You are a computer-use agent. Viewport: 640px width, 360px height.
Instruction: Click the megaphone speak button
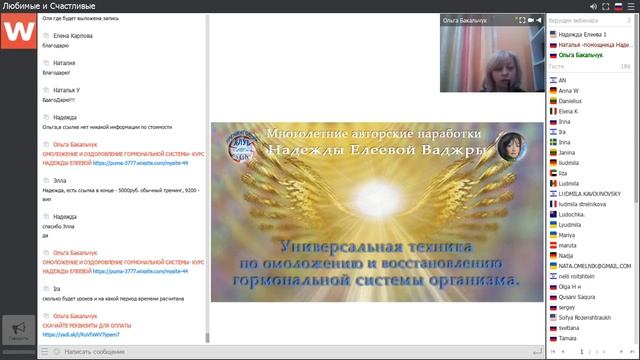tap(18, 329)
